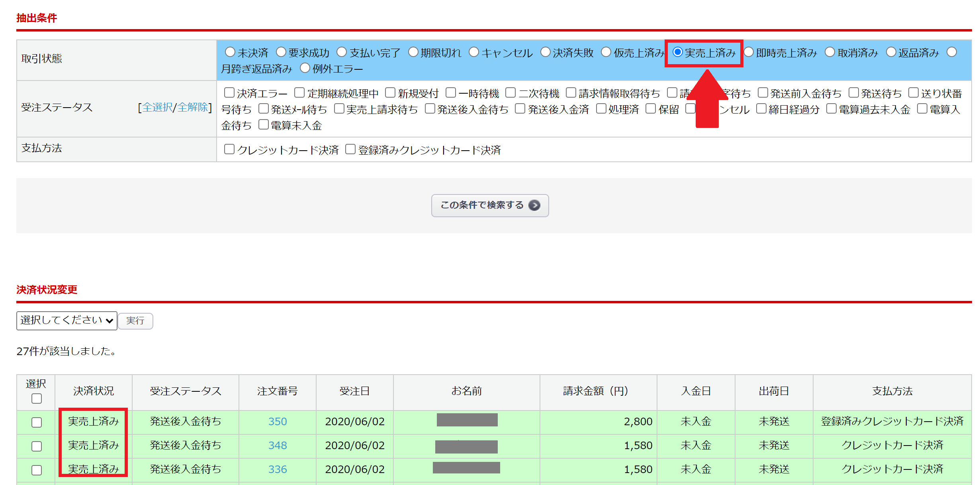Select the 例外エラー radio button

point(305,68)
